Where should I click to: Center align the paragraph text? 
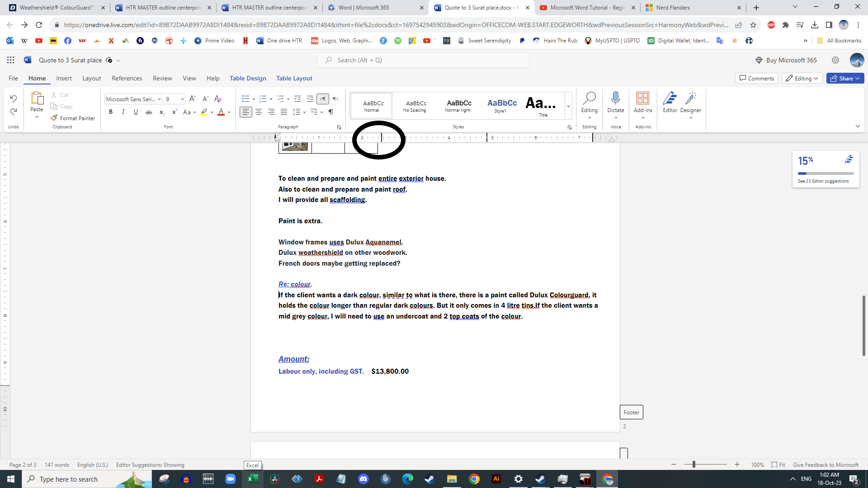point(259,112)
